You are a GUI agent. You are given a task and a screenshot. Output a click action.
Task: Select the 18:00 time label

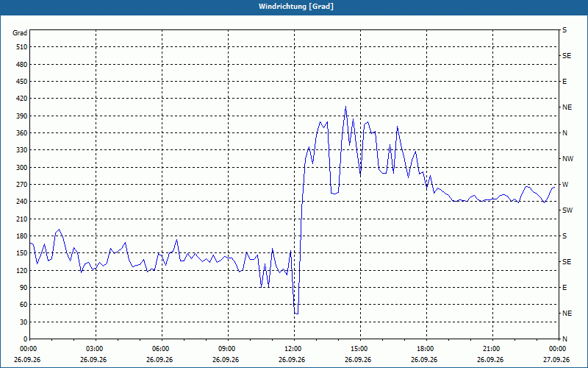pos(426,349)
